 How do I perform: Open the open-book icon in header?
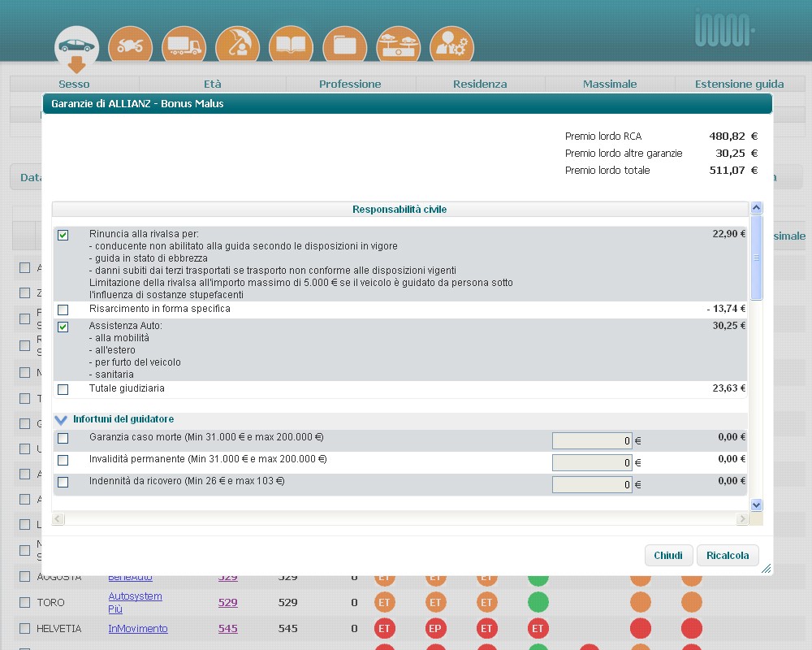pos(291,46)
